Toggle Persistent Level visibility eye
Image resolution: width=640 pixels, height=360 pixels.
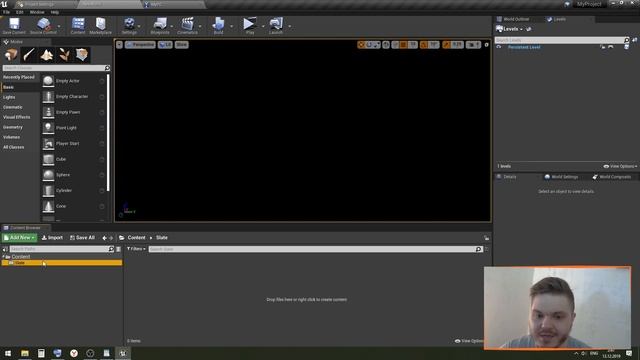[x=499, y=47]
